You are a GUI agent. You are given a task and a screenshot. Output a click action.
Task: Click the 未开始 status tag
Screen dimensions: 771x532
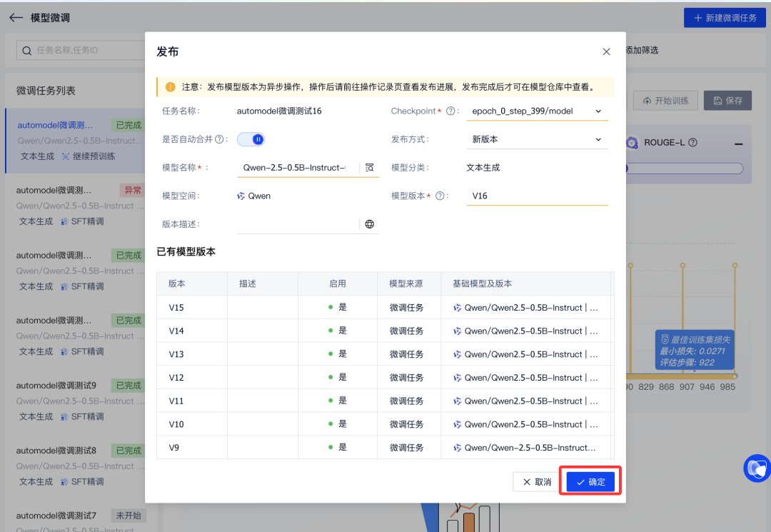[x=128, y=516]
